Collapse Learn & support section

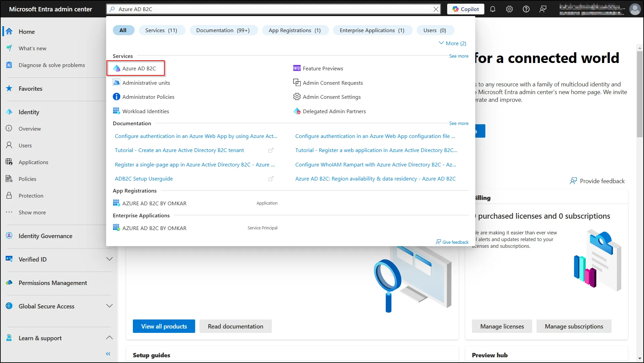109,338
